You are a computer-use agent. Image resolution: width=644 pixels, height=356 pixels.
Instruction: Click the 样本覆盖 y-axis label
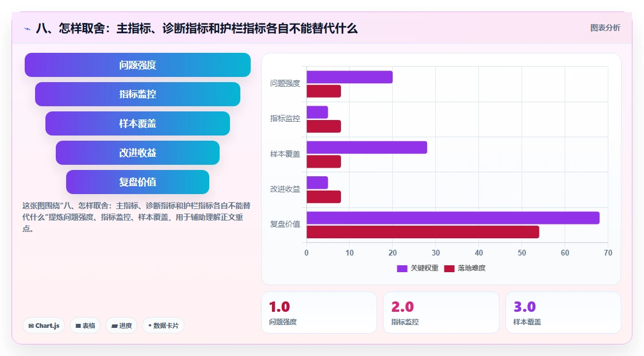285,154
